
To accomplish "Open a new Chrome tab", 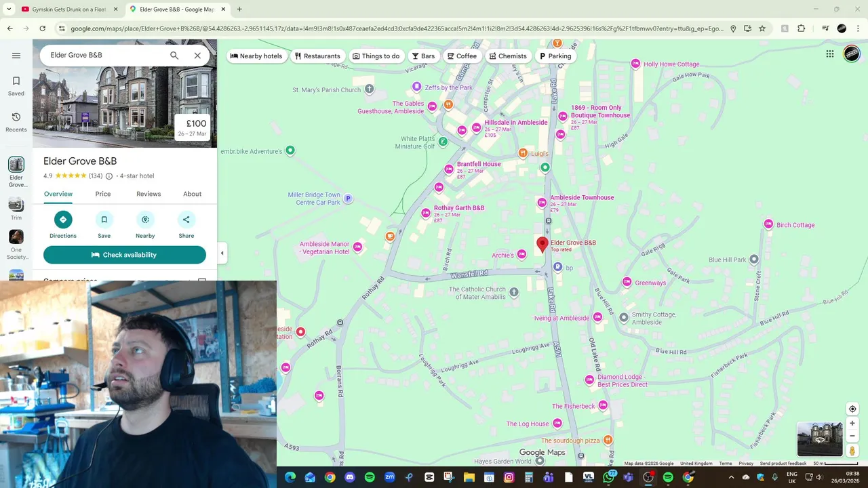I will click(239, 9).
